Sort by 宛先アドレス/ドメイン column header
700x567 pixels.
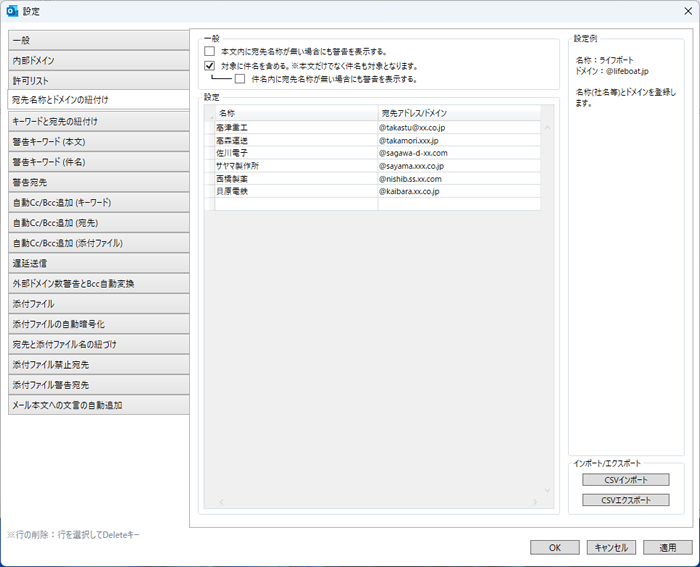[459, 113]
